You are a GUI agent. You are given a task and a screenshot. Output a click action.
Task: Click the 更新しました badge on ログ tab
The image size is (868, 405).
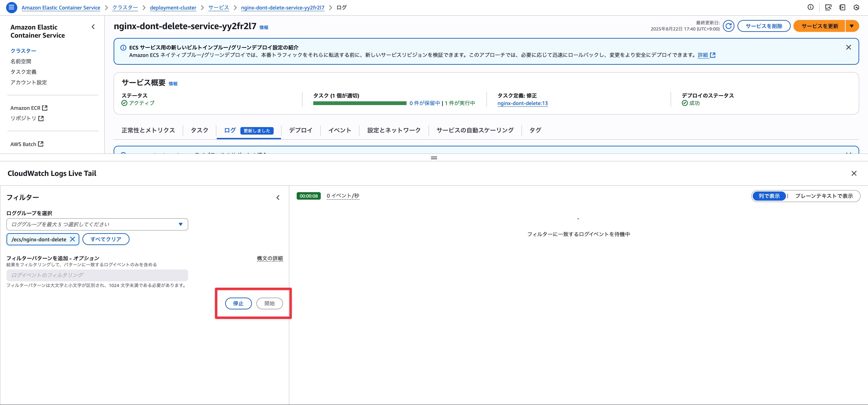coord(257,131)
